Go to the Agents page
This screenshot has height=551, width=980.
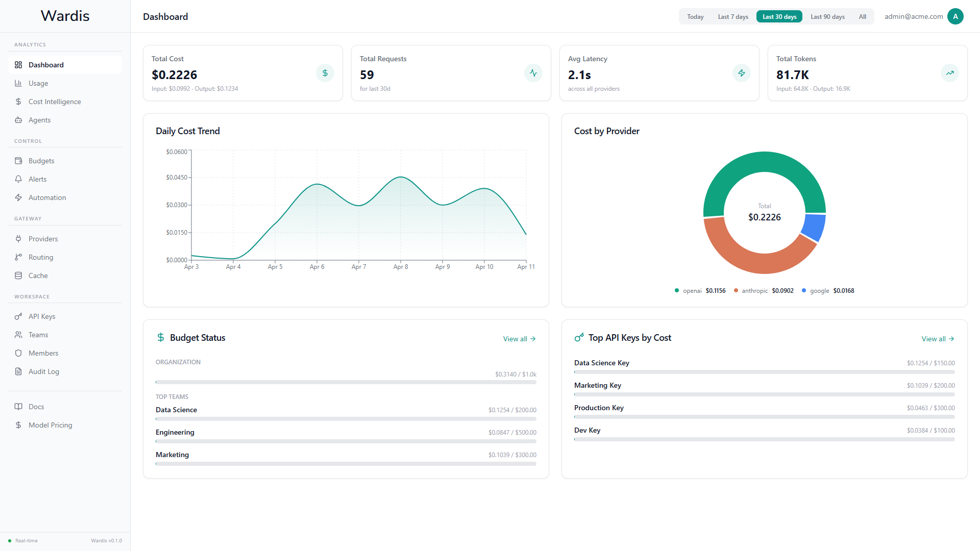coord(65,120)
